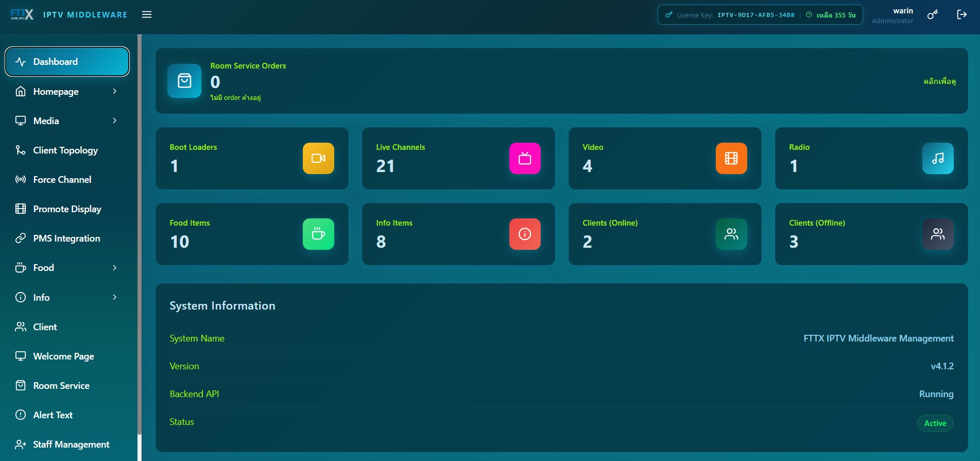Click the clock icon beside days remaining
Screen dimensions: 980x461
click(x=809, y=15)
